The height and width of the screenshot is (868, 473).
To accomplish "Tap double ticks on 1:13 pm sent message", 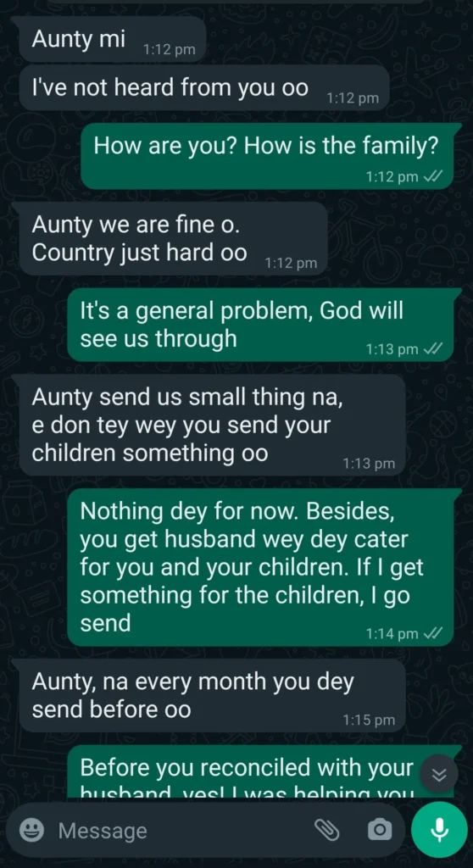I will tap(432, 348).
